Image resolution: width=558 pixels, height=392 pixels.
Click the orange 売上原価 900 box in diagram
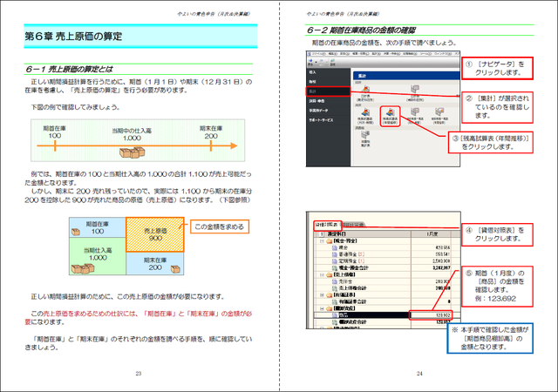pyautogui.click(x=155, y=235)
